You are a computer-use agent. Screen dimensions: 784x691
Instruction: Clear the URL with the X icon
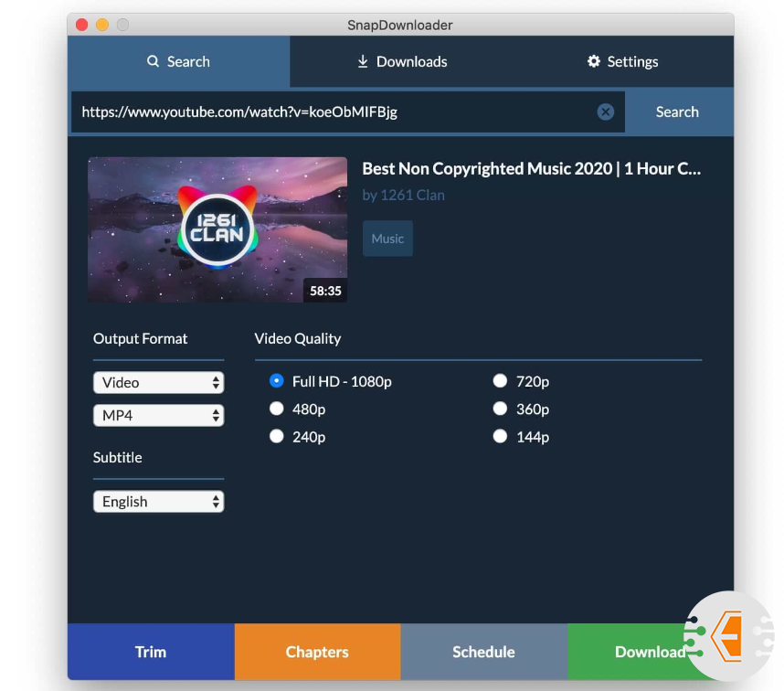[605, 112]
